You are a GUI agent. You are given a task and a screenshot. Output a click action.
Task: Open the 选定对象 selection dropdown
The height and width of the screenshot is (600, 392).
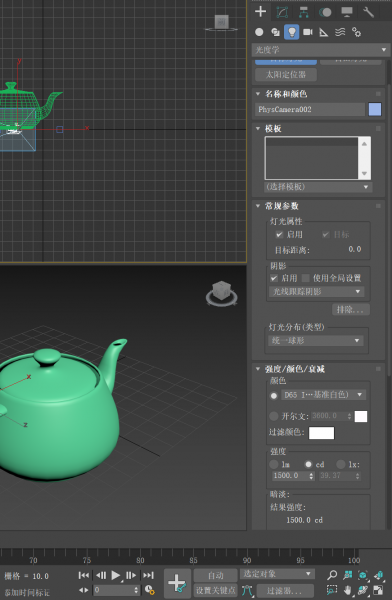tap(278, 574)
